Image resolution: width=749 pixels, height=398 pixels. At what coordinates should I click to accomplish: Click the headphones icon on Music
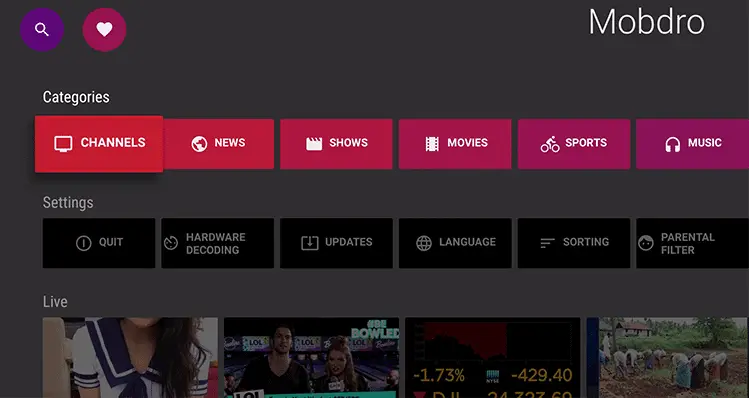pos(673,144)
